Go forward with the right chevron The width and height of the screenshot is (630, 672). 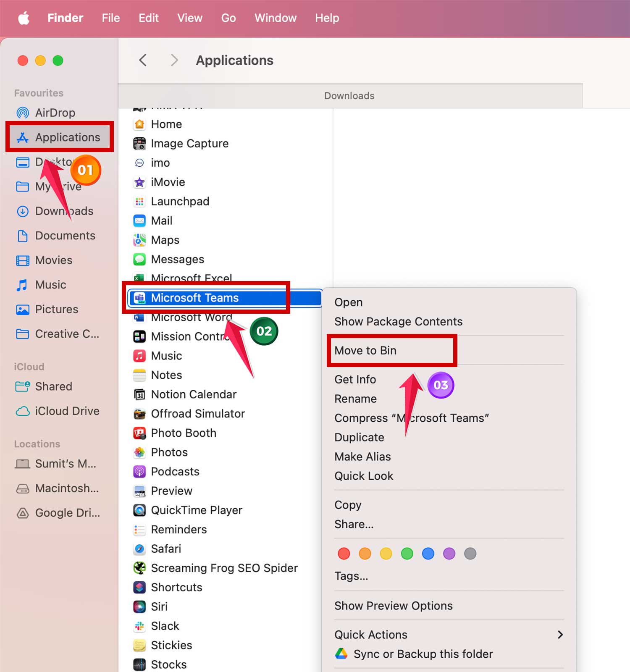coord(174,60)
